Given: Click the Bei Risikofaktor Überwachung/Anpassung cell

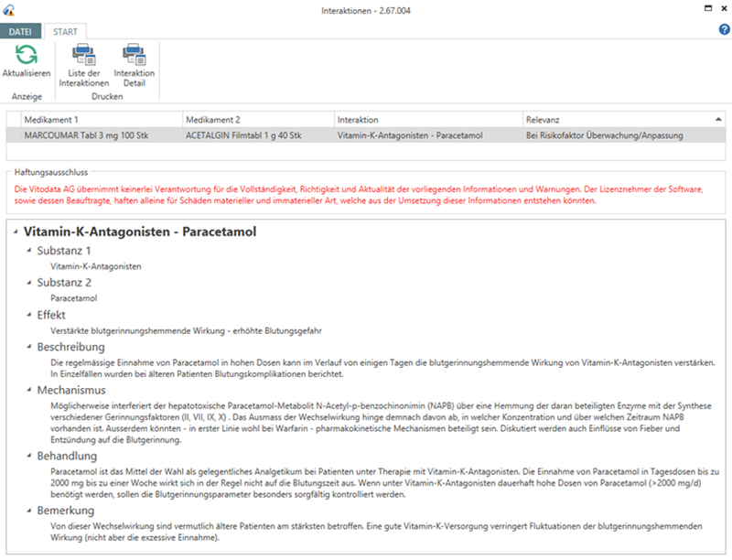Looking at the screenshot, I should point(624,135).
